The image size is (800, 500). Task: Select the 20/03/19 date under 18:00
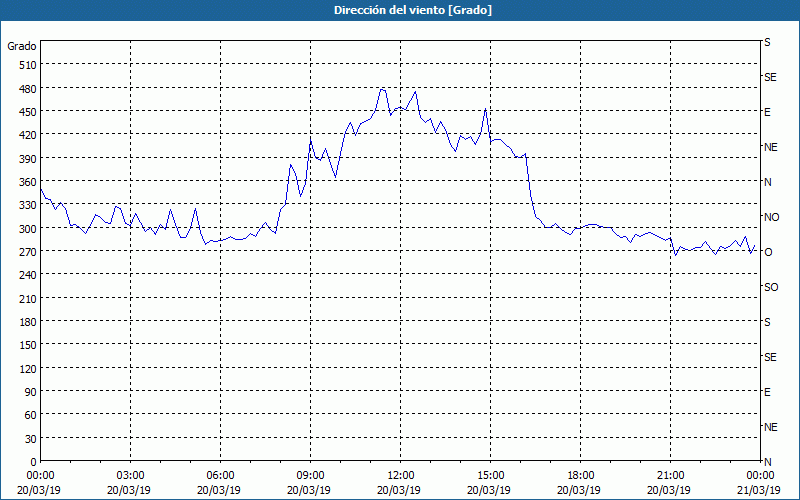coord(579,490)
